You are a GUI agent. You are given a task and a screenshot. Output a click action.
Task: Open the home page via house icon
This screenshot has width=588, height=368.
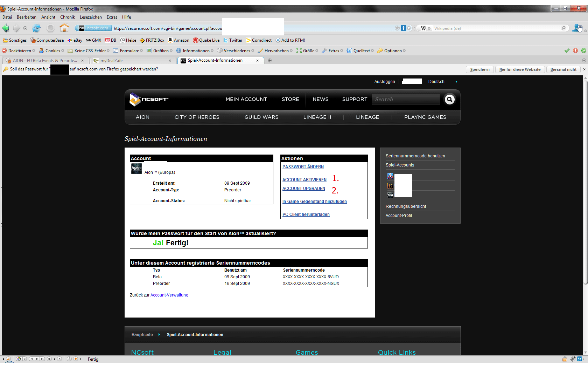pos(64,28)
